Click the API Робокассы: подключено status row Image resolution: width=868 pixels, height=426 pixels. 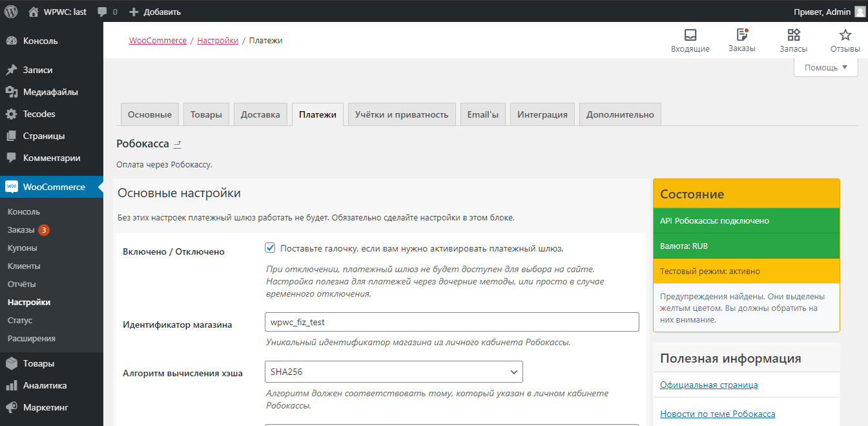coord(747,221)
